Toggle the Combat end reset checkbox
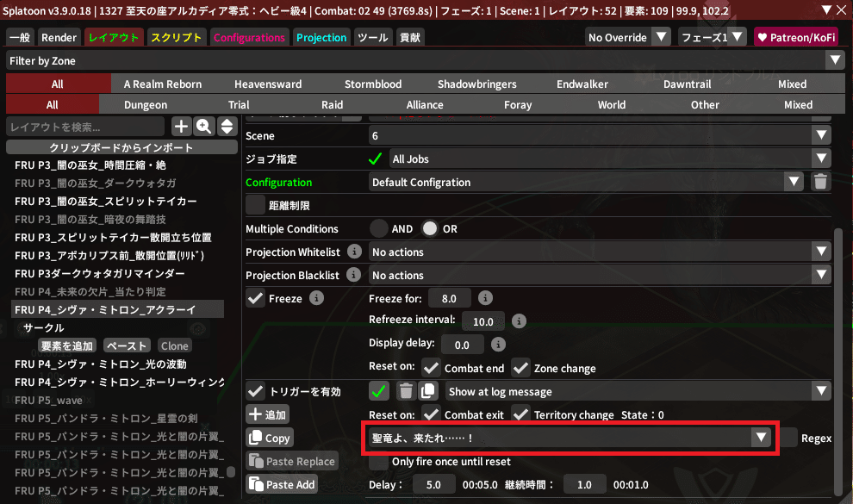 tap(432, 368)
